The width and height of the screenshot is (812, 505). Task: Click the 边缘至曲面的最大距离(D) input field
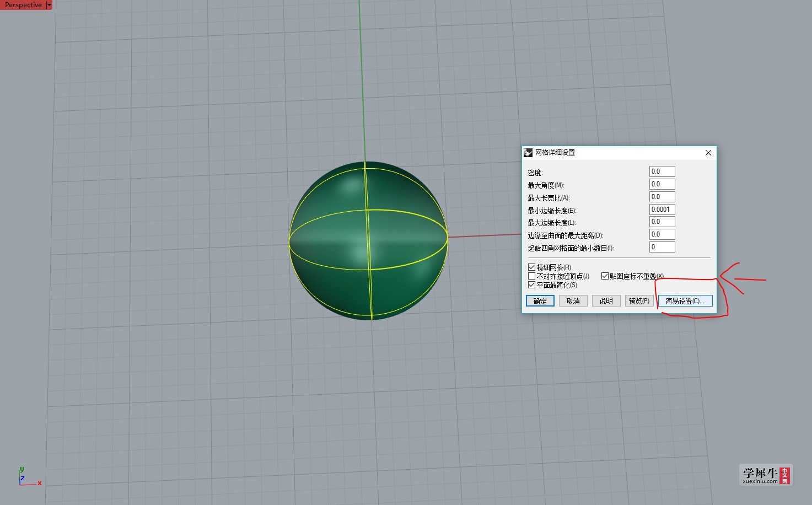click(662, 234)
